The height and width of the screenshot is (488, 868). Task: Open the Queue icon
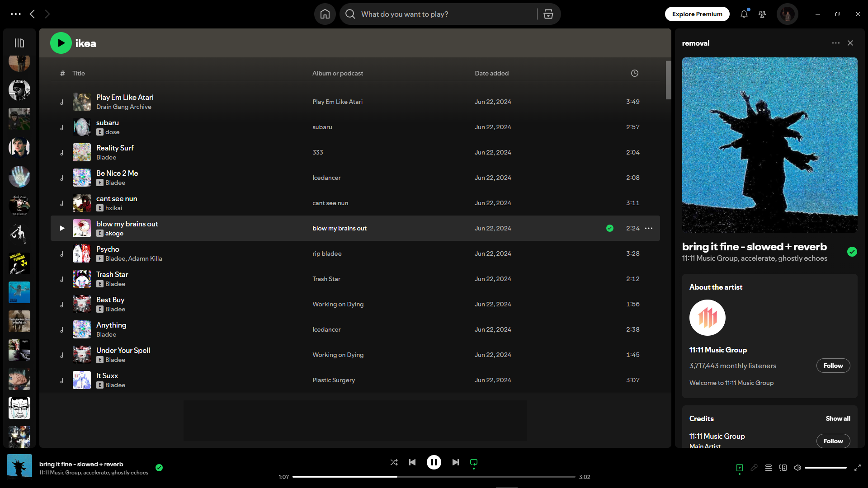point(768,468)
